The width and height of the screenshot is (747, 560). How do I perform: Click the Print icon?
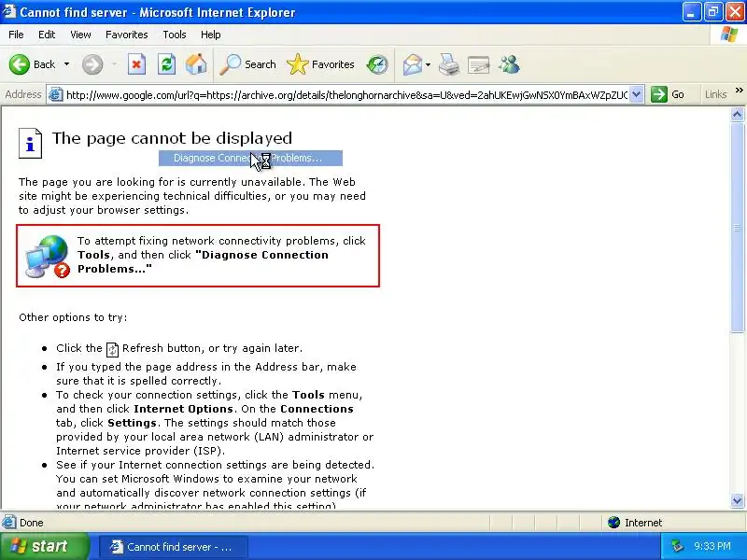click(x=449, y=64)
